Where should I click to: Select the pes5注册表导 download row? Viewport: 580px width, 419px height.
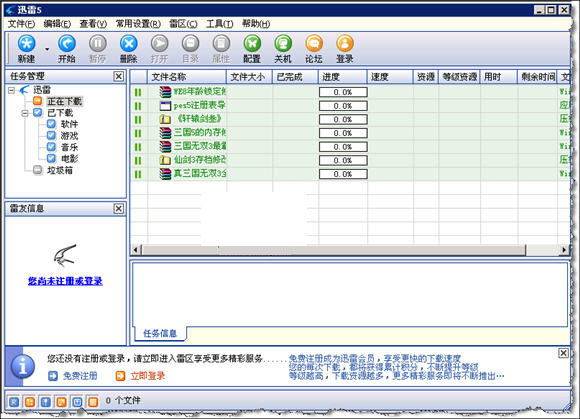point(350,106)
